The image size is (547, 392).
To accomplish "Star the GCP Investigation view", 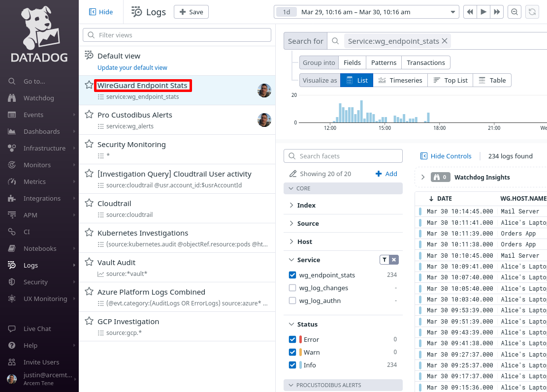I will tap(89, 321).
